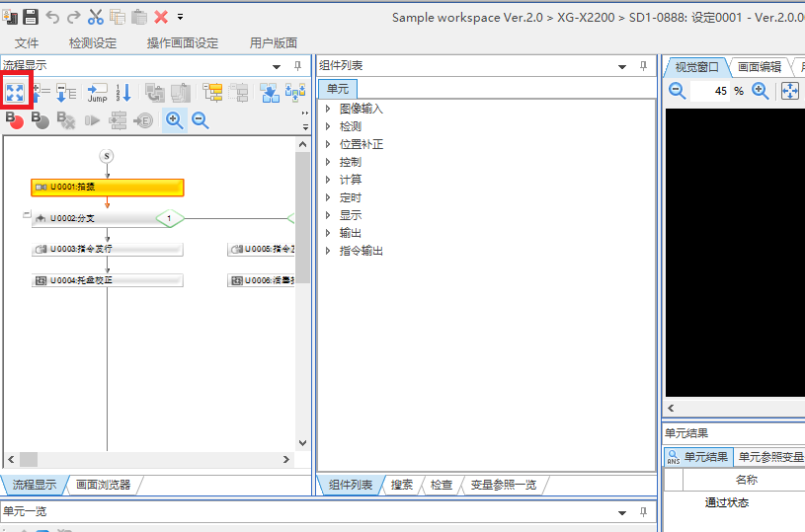Pin the 流程显示 panel
The image size is (805, 532).
tap(297, 66)
